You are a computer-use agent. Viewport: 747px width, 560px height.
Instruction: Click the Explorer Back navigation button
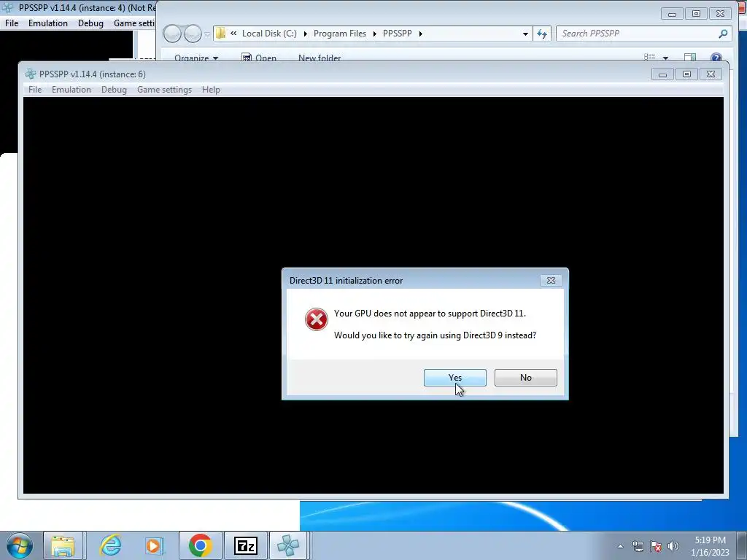(172, 34)
